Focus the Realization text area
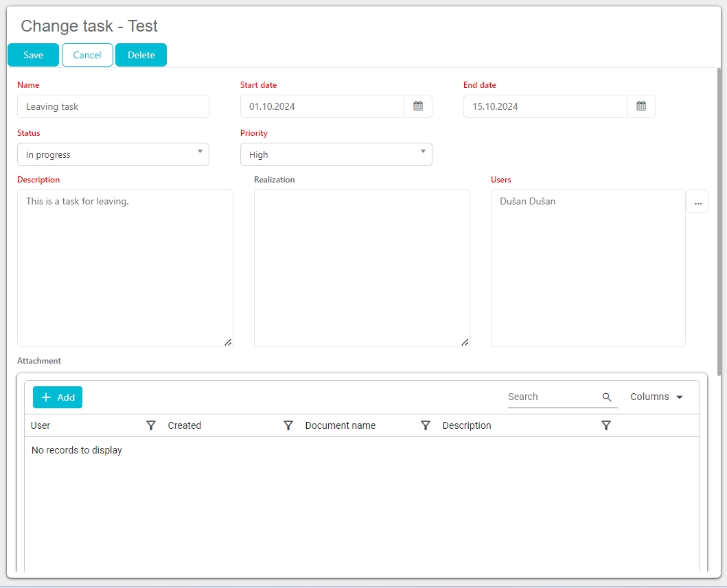This screenshot has width=727, height=588. point(362,268)
